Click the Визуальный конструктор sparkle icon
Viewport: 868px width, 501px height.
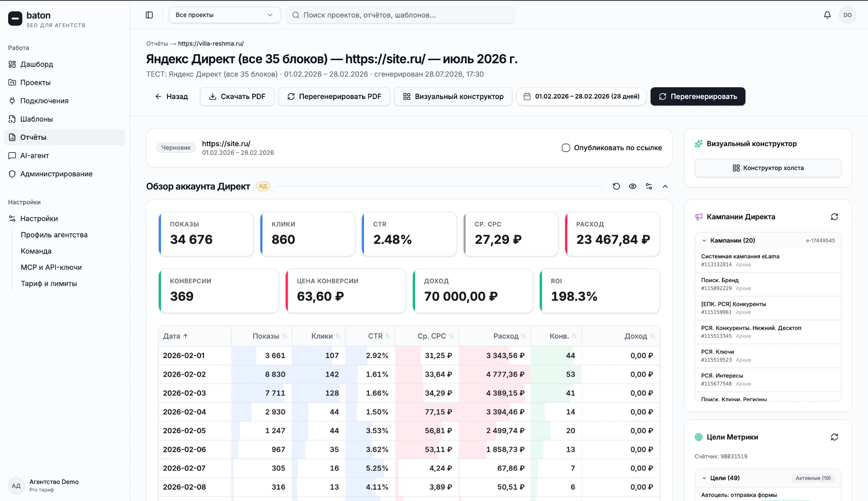[x=698, y=144]
